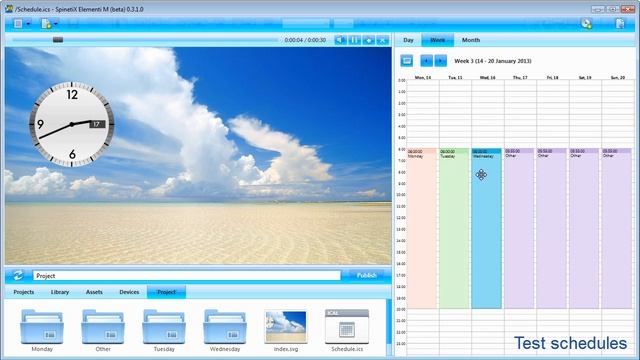This screenshot has width=640, height=360.
Task: Mute the preview audio speaker button
Action: point(340,40)
